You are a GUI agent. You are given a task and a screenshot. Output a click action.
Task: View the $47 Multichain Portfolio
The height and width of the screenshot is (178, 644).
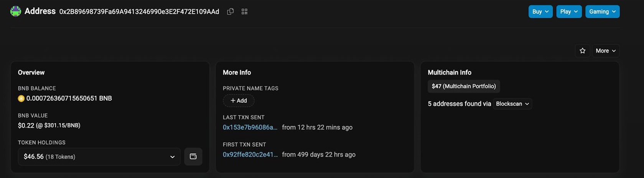tap(463, 86)
